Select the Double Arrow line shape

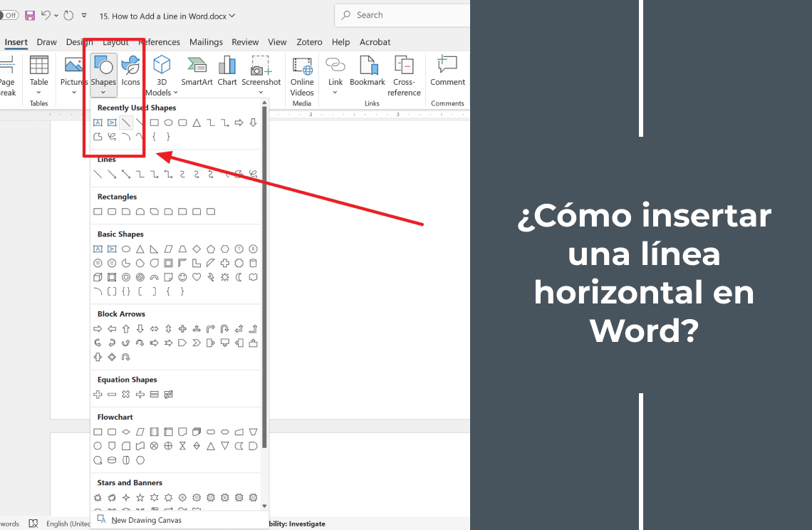[126, 174]
